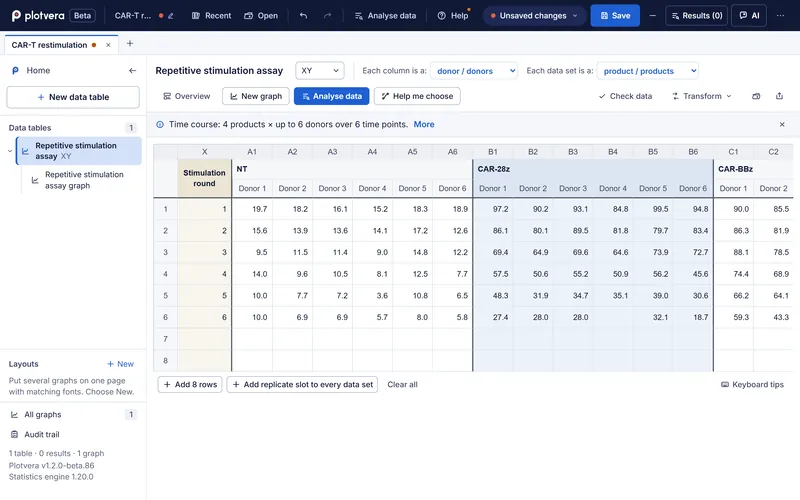800x500 pixels.
Task: Click Analyse data in the top bar
Action: coord(385,16)
